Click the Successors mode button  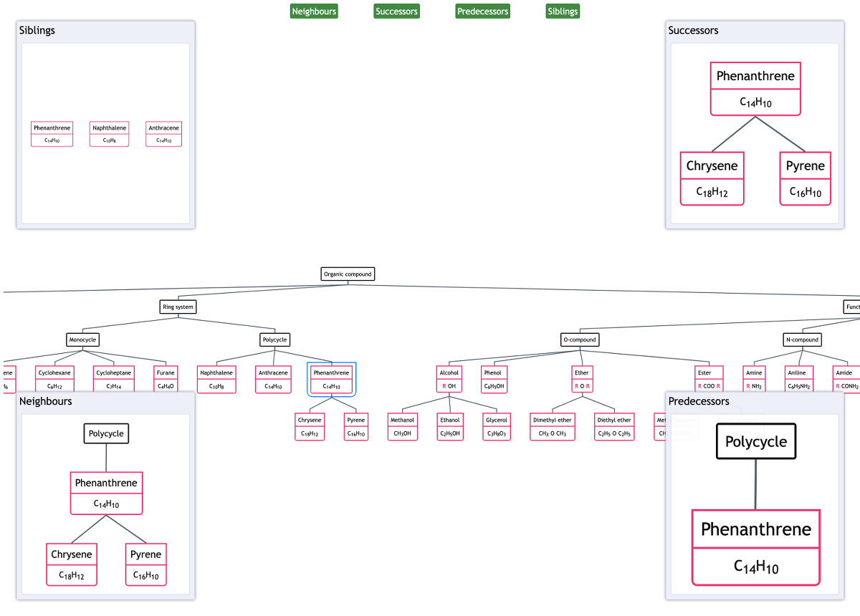[x=396, y=11]
